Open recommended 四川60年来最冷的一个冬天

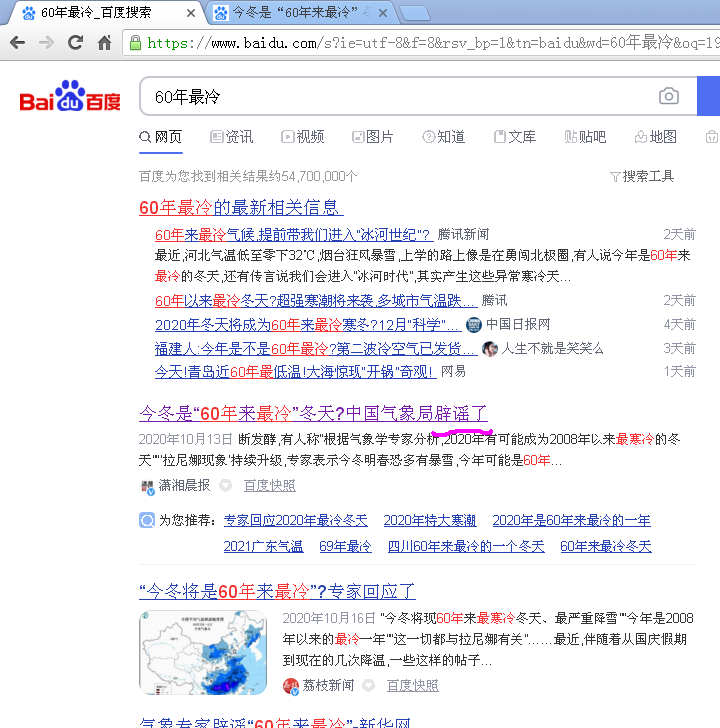click(466, 546)
